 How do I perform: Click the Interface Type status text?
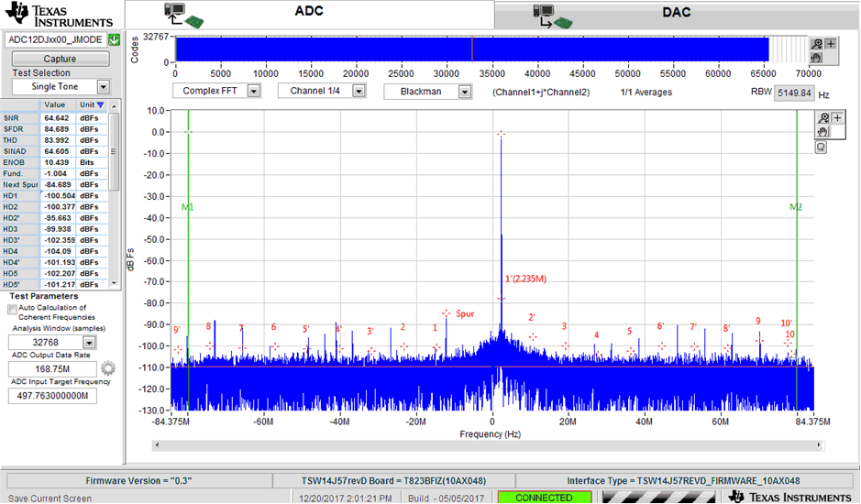click(684, 481)
